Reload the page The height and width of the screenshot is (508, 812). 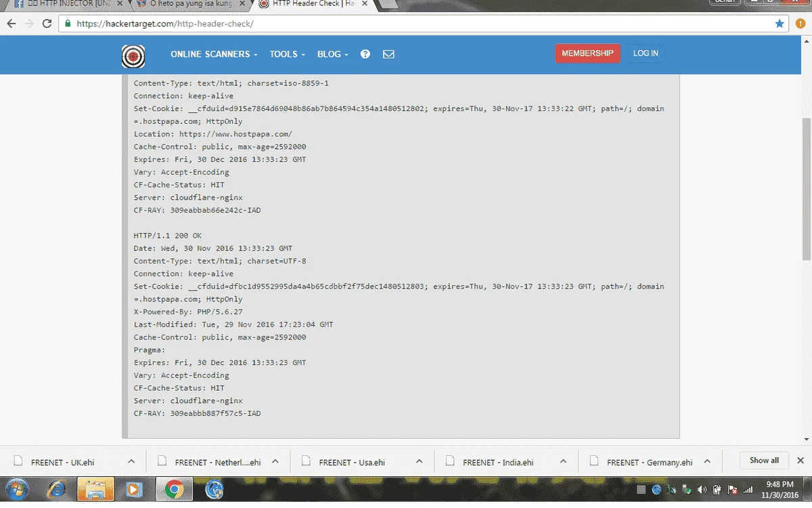pos(47,23)
